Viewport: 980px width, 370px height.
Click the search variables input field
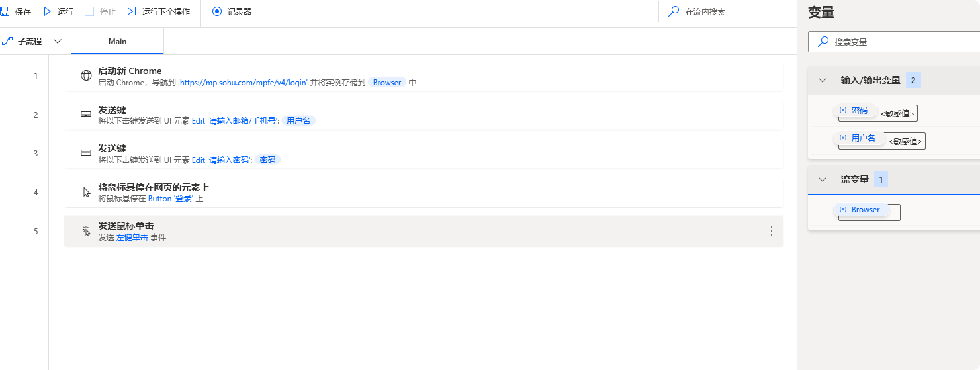894,42
